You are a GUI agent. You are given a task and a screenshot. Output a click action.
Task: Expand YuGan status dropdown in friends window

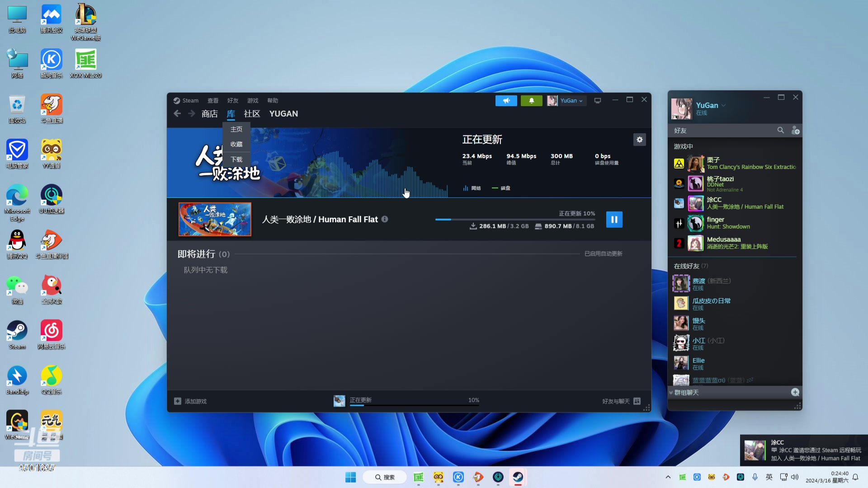point(723,105)
